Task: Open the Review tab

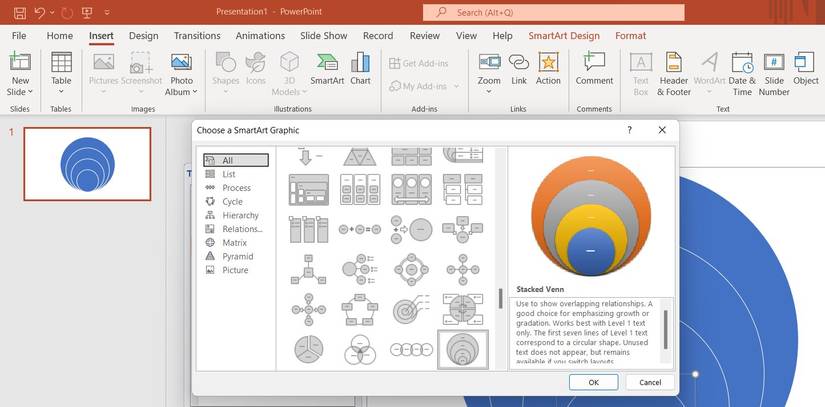Action: [425, 36]
